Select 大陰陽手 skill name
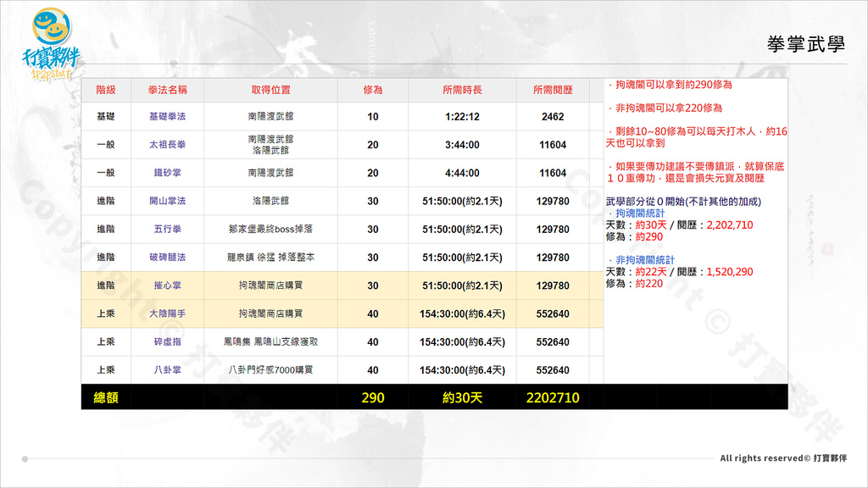This screenshot has width=868, height=488. pyautogui.click(x=167, y=313)
